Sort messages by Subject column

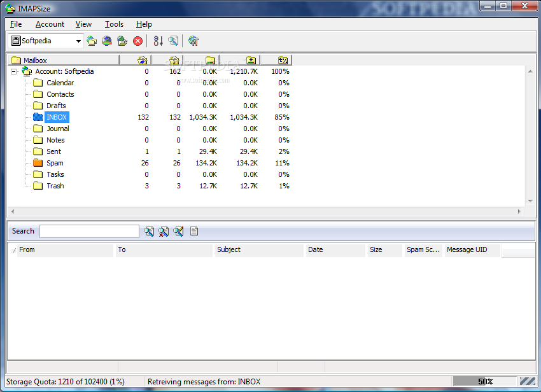click(259, 250)
